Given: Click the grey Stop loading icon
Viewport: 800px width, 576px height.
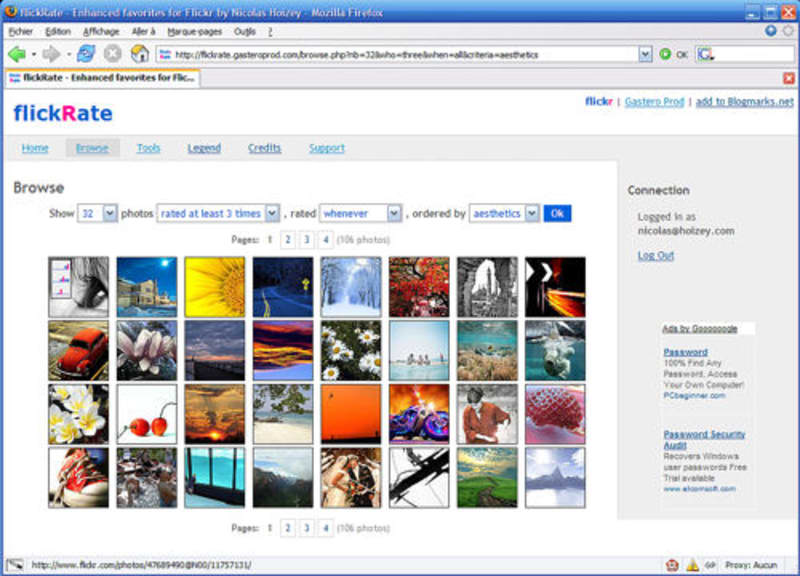Looking at the screenshot, I should tap(113, 54).
